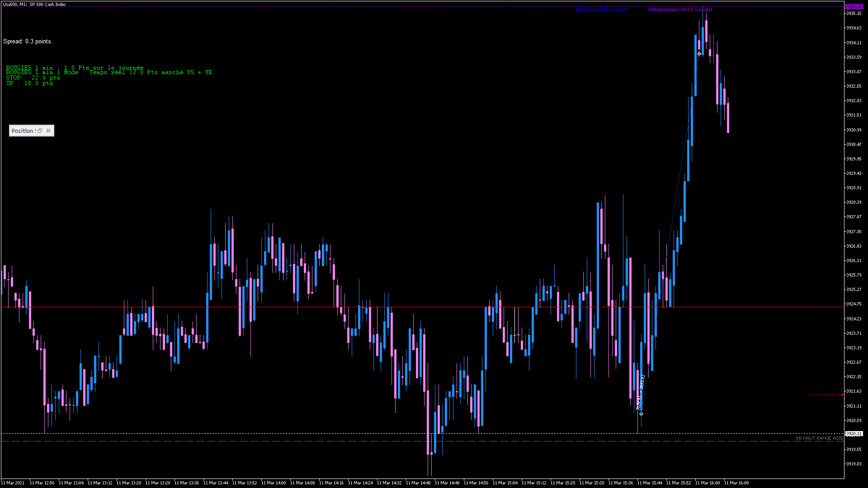Click the restore icon on Position panel
868x488 pixels.
tap(40, 131)
